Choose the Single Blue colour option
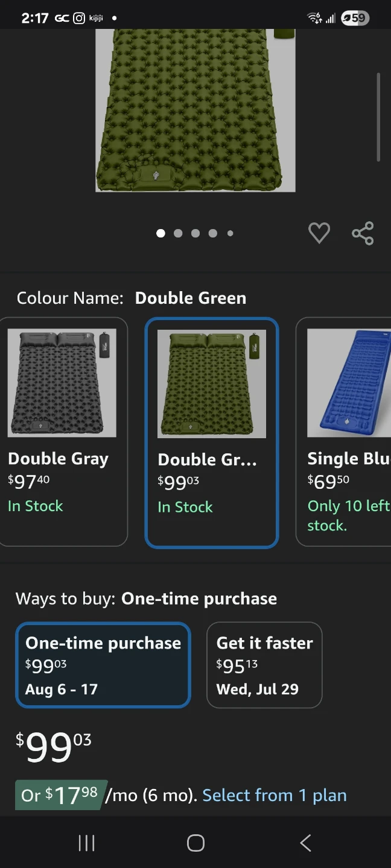This screenshot has height=868, width=391. pyautogui.click(x=343, y=432)
